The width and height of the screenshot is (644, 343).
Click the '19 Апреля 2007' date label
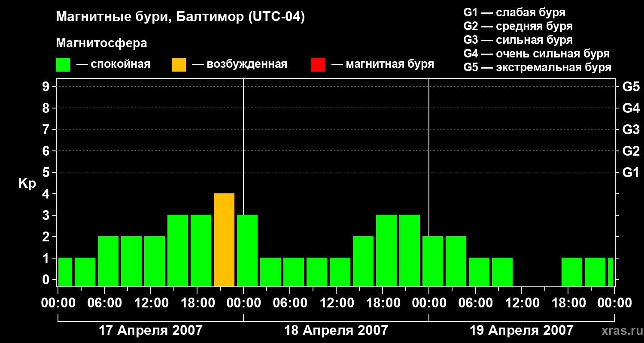pyautogui.click(x=522, y=330)
